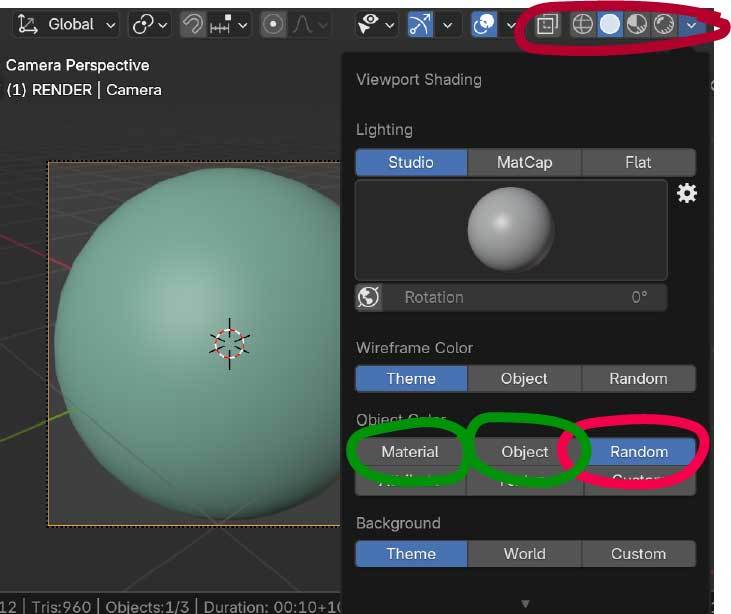Screen dimensions: 731x614
Task: Set Wireframe Color to Random
Action: click(638, 379)
